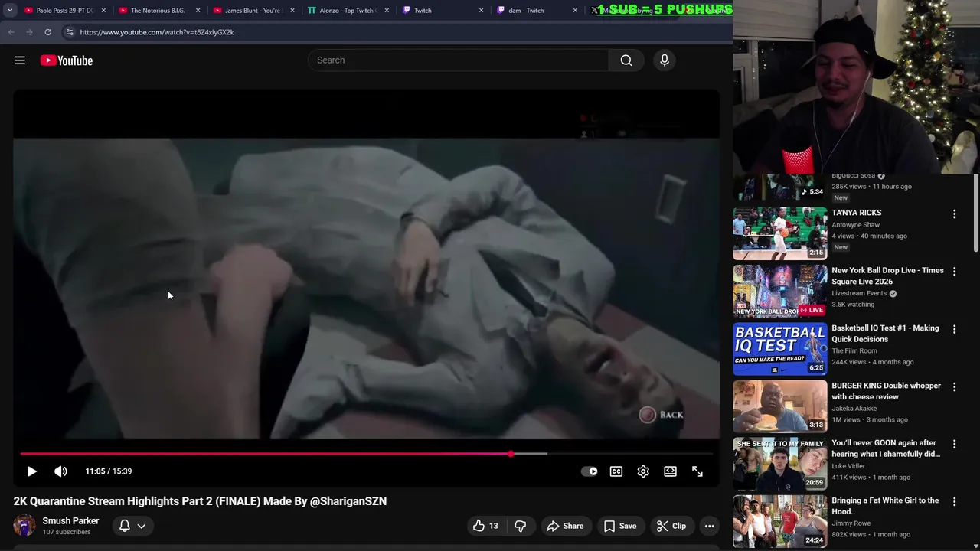Mute the video volume speaker icon
980x551 pixels.
[60, 471]
